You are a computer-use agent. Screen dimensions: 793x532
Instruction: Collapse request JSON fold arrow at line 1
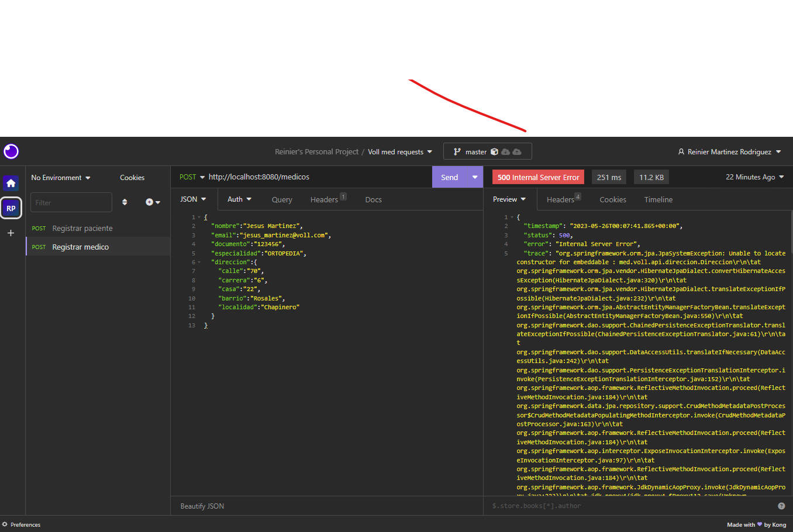199,217
